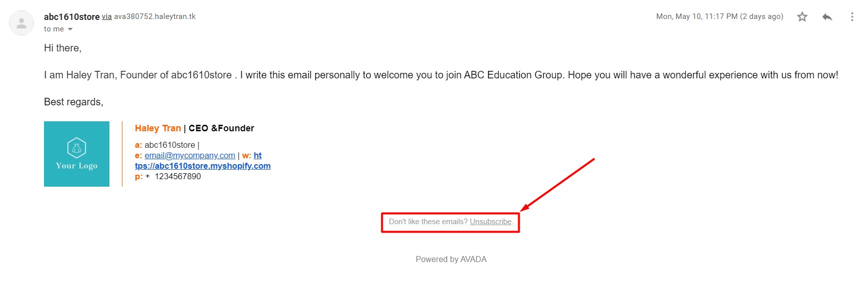Open the email@mycompany.com link
This screenshot has width=868, height=284.
190,156
